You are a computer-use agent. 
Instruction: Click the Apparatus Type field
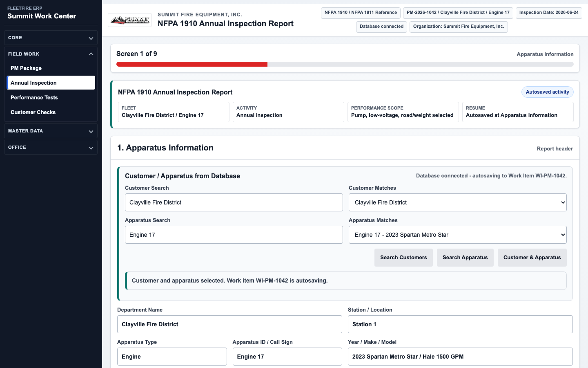(172, 357)
